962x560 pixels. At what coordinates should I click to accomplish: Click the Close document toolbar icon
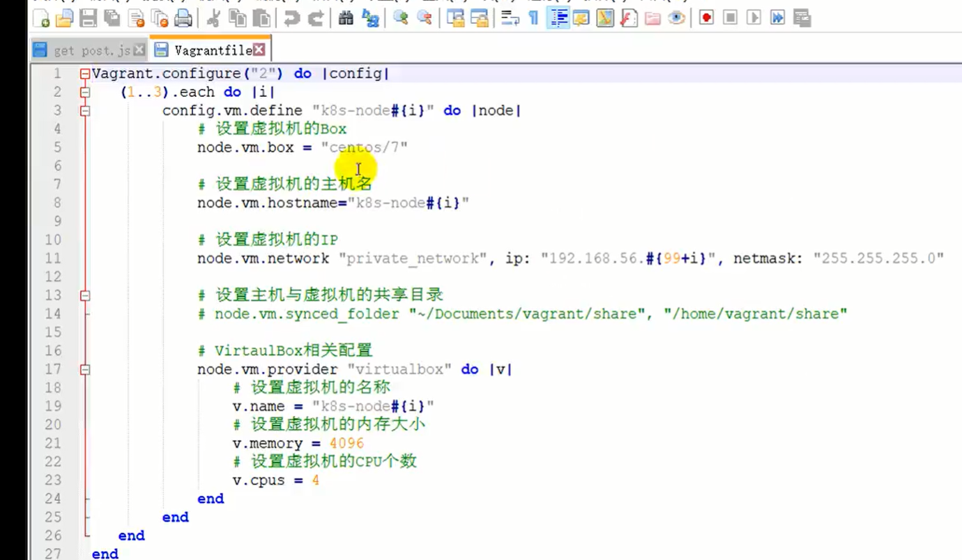[137, 18]
